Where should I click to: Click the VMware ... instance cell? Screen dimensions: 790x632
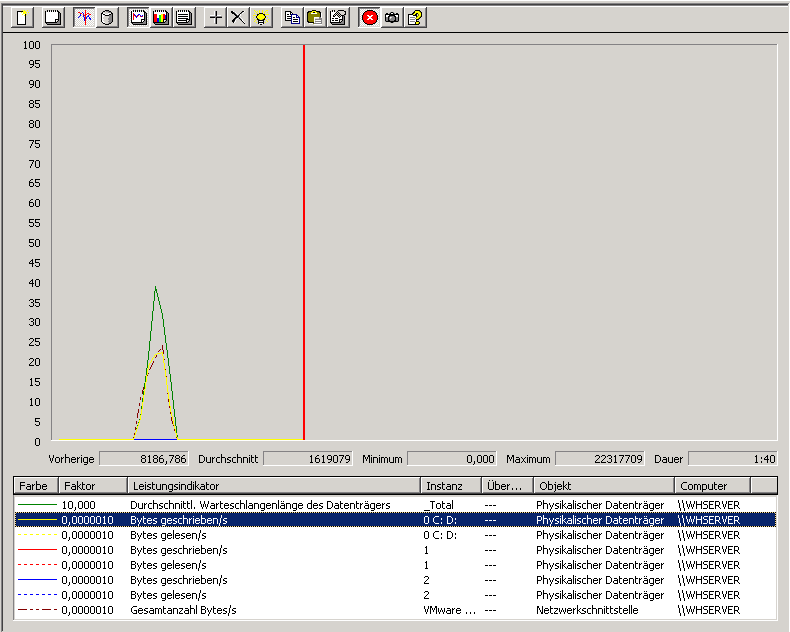click(x=449, y=610)
